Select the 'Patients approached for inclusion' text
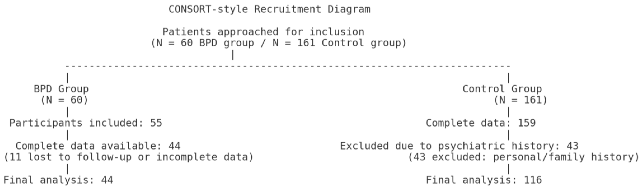Image resolution: width=644 pixels, height=192 pixels. pos(263,32)
